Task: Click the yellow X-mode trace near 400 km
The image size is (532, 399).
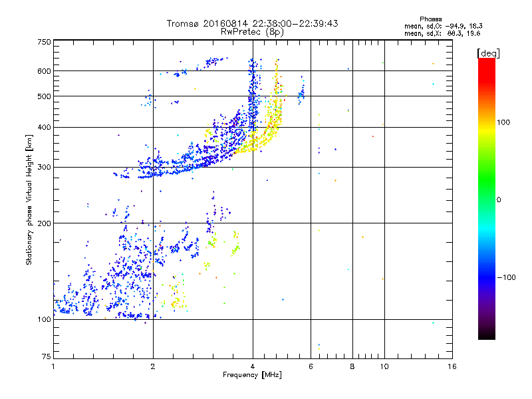Action: click(x=270, y=129)
